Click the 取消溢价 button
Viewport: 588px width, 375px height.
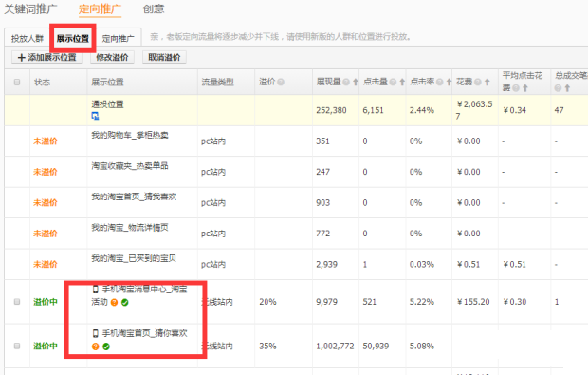[164, 57]
